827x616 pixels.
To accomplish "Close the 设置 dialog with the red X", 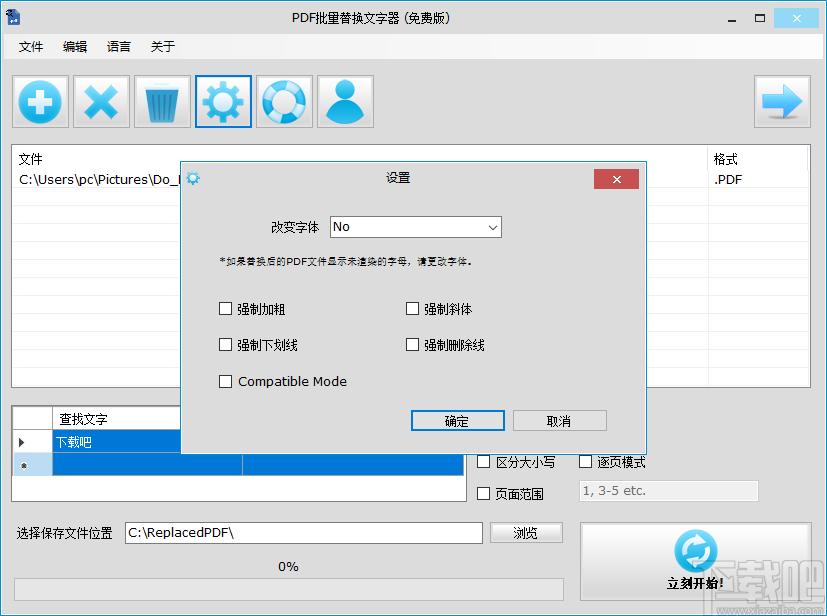I will click(x=616, y=179).
